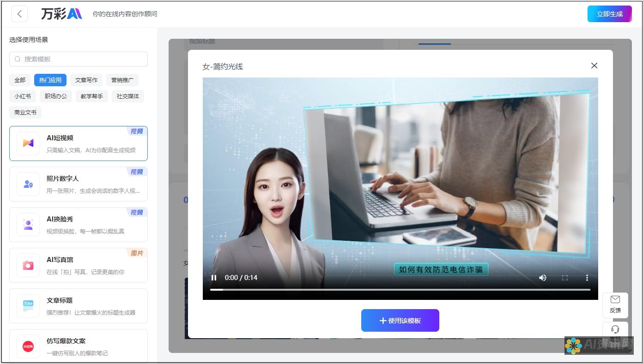The height and width of the screenshot is (364, 643).
Task: Select the 小红书 category tag
Action: pos(23,96)
